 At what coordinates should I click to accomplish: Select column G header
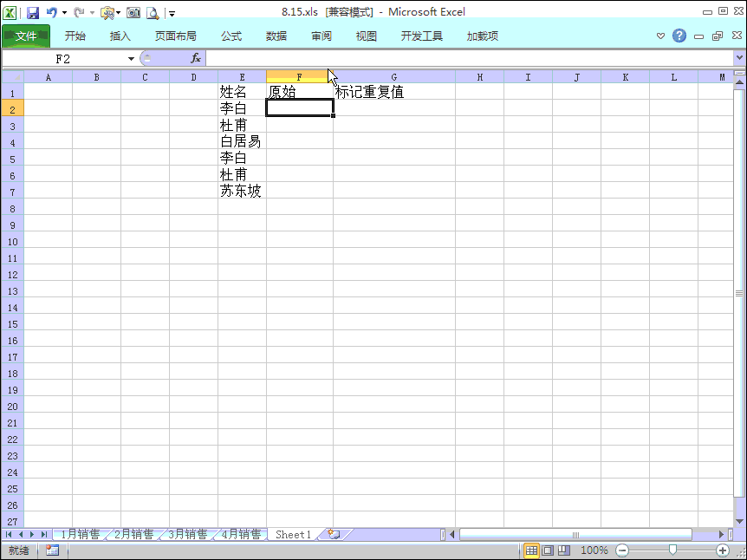pyautogui.click(x=394, y=77)
